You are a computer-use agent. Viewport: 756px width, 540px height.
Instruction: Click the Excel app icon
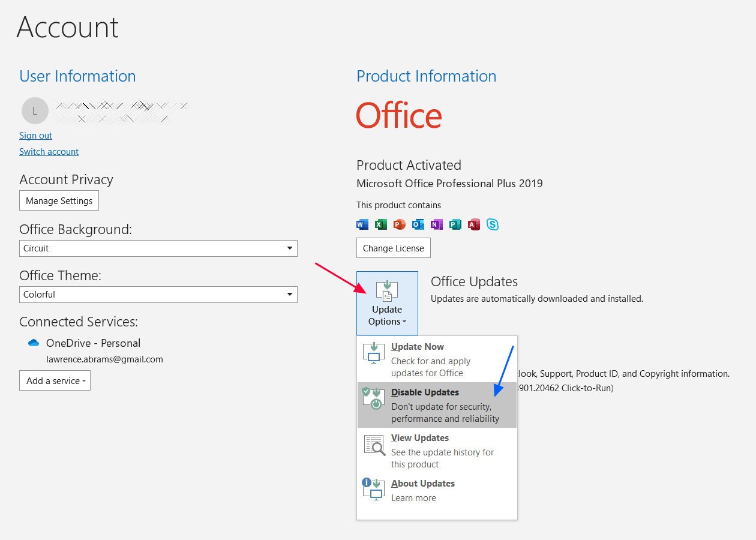380,225
